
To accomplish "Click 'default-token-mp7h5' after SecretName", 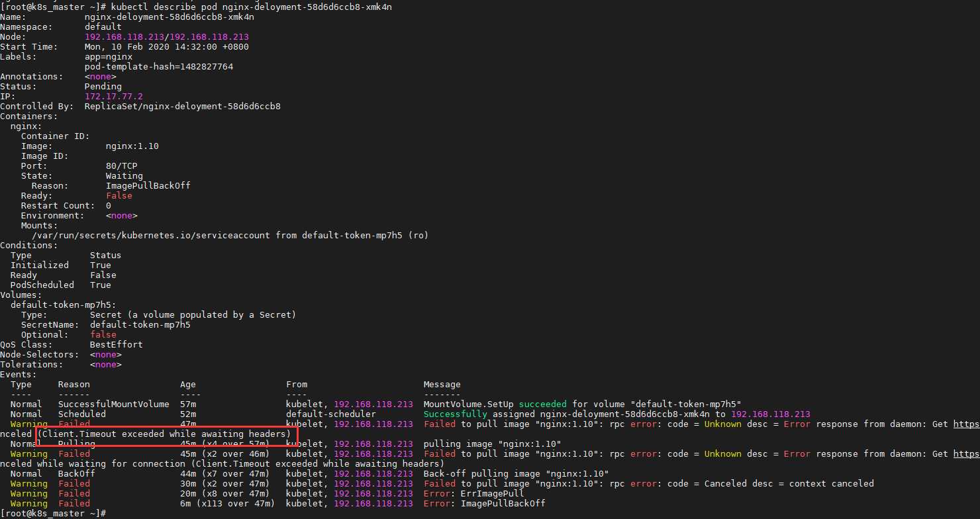I will tap(140, 324).
